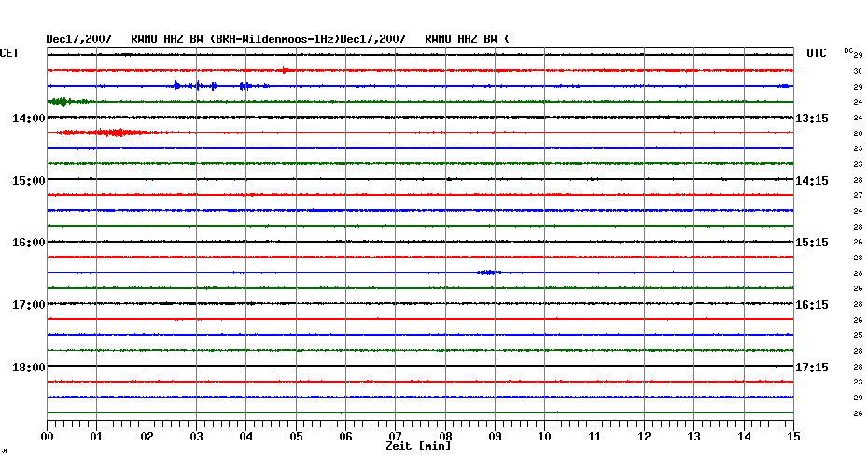The width and height of the screenshot is (868, 461).
Task: Click the 13:15 UTC time label
Action: (x=812, y=119)
